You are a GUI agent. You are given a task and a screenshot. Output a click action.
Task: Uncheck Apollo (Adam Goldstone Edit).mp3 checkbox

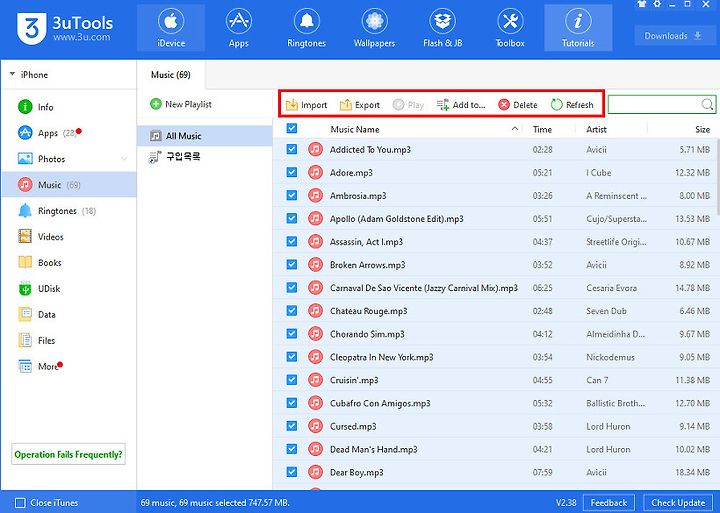coord(292,218)
